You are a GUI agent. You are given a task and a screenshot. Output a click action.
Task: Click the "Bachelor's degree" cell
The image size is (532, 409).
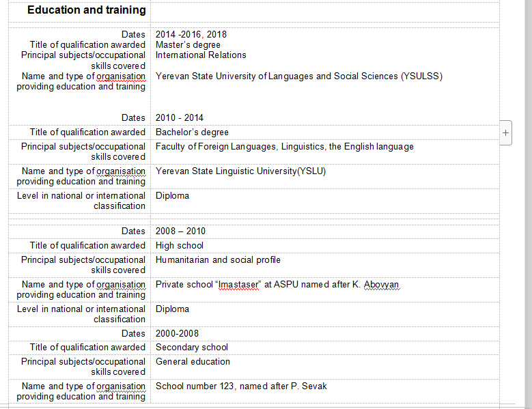192,132
